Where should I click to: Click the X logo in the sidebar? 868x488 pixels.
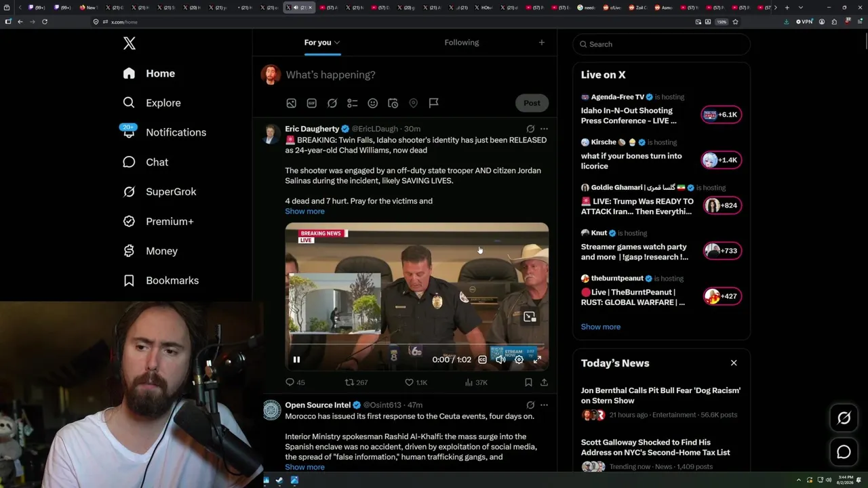tap(130, 43)
